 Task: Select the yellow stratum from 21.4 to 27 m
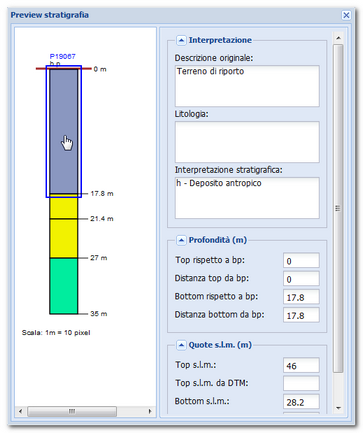[x=64, y=238]
